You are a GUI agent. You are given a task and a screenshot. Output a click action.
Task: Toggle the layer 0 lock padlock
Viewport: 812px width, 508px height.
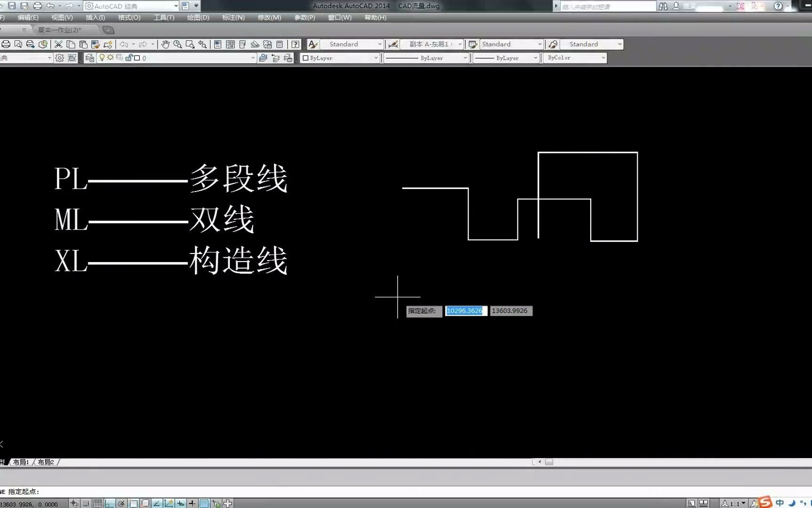[130, 58]
